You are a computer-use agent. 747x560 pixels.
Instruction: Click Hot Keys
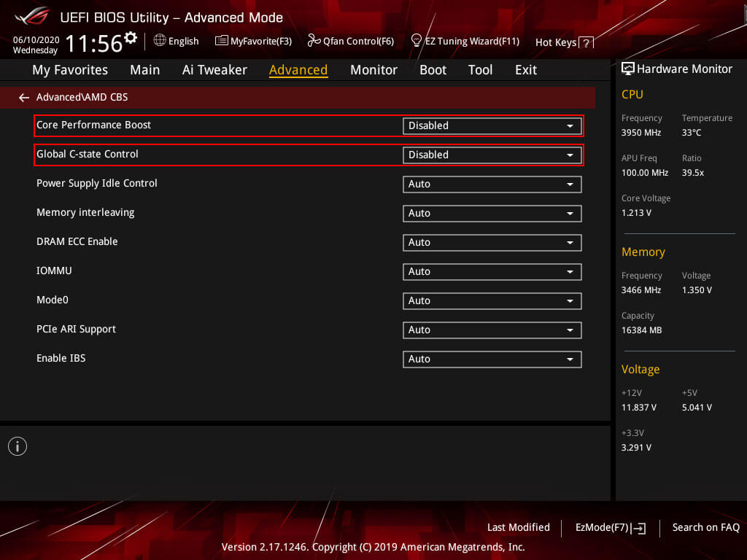(x=564, y=43)
